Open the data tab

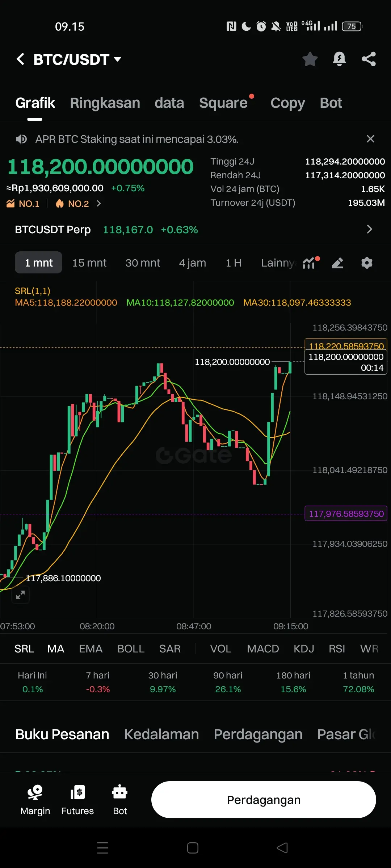tap(169, 103)
